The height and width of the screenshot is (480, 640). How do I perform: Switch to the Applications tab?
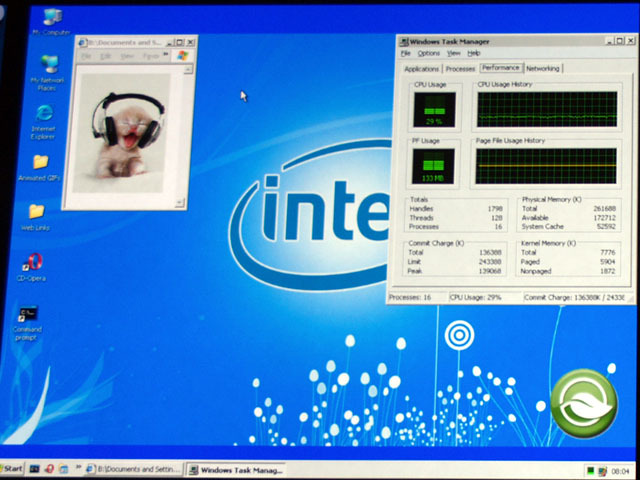(x=422, y=69)
